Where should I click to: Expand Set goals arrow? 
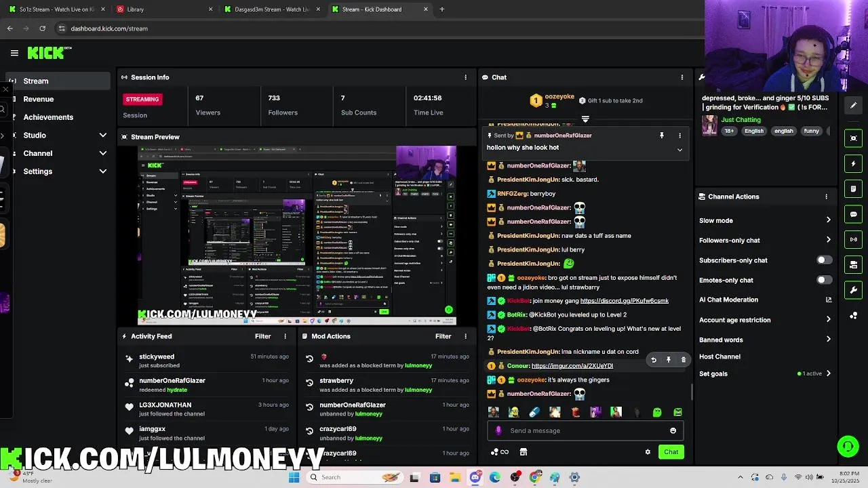point(828,373)
